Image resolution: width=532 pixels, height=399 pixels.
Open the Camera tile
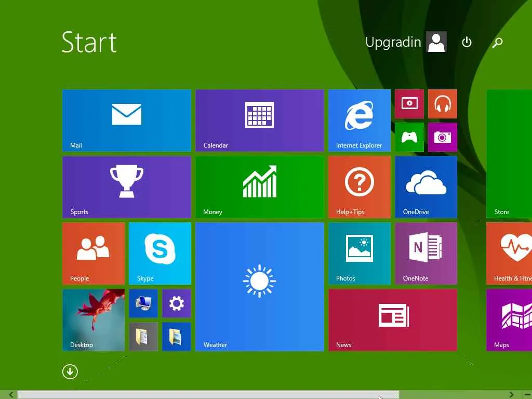[443, 137]
